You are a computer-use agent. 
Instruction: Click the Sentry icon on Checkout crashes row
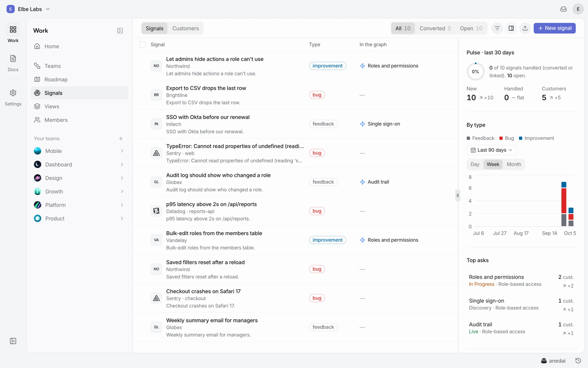click(156, 298)
